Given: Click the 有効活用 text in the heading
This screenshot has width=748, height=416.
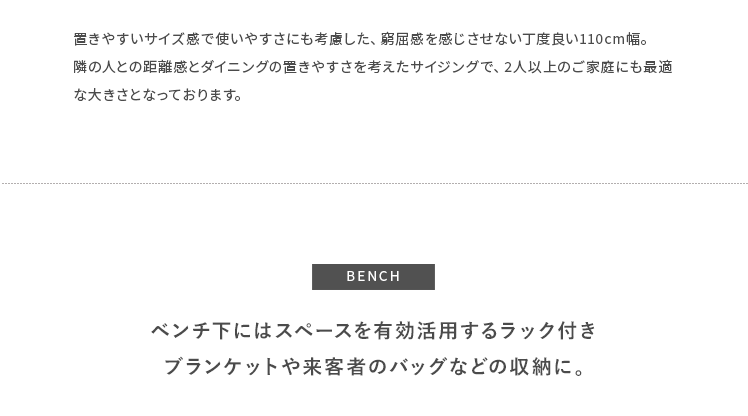Looking at the screenshot, I should click(415, 331).
